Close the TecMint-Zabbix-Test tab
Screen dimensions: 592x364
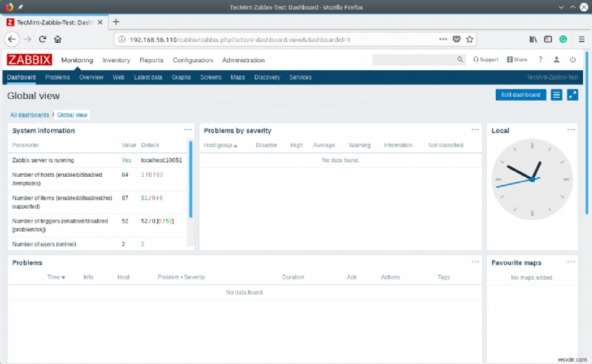[100, 22]
